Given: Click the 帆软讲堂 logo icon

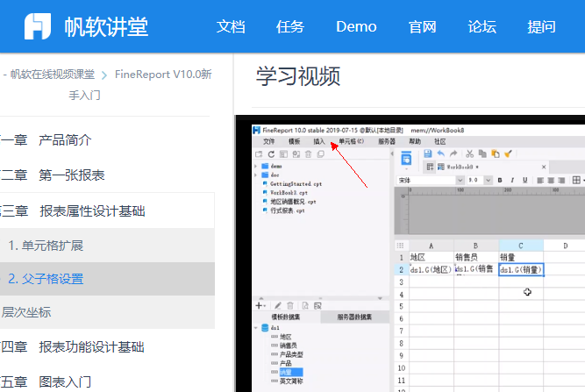Looking at the screenshot, I should pyautogui.click(x=38, y=26).
